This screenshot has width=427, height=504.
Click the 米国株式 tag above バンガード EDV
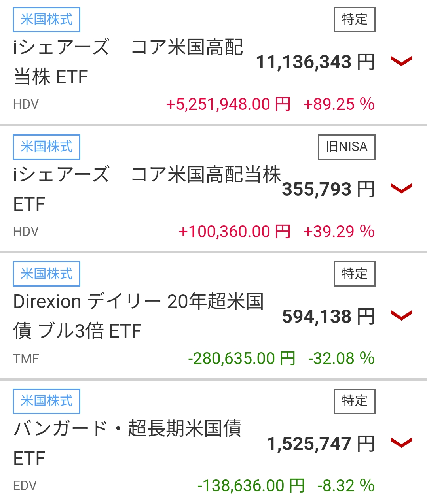point(47,401)
